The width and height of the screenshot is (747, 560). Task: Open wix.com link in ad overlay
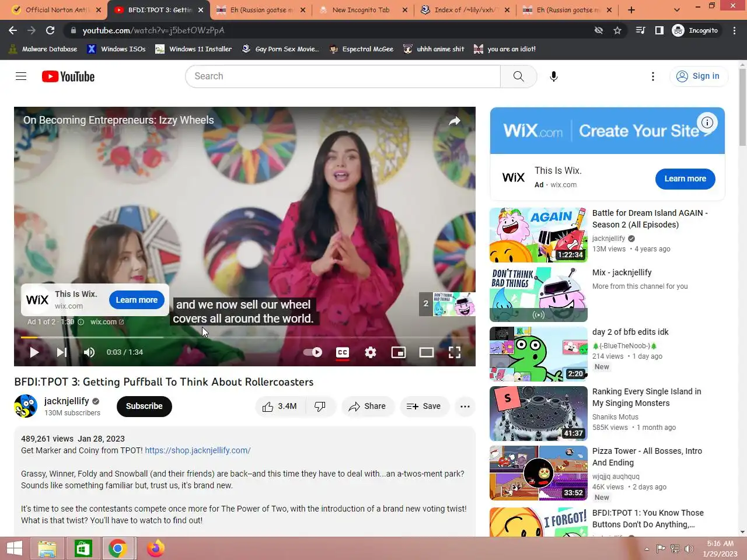click(107, 322)
